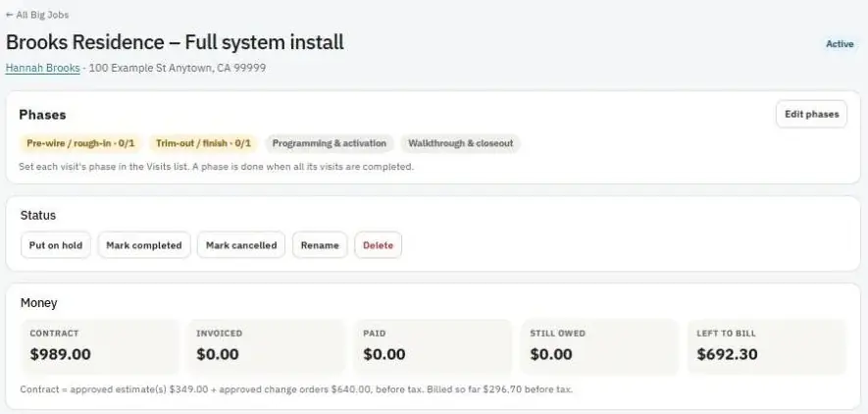Open Hannah Brooks customer link
Image resolution: width=868 pixels, height=414 pixels.
(x=42, y=68)
